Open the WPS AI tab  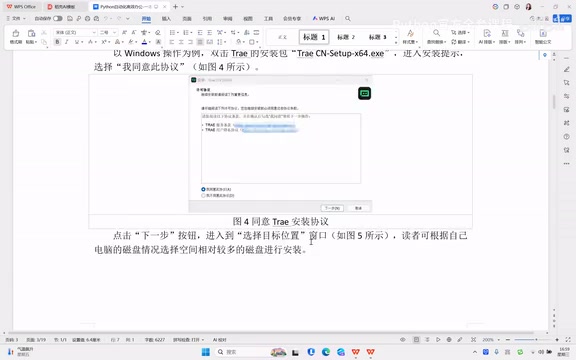pos(324,18)
